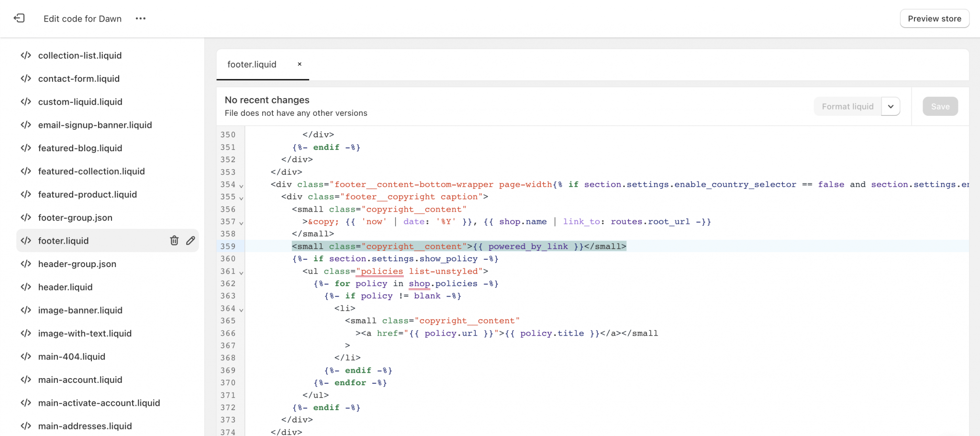This screenshot has width=980, height=436.
Task: Click code icon beside featured-blog.liquid
Action: pos(26,148)
